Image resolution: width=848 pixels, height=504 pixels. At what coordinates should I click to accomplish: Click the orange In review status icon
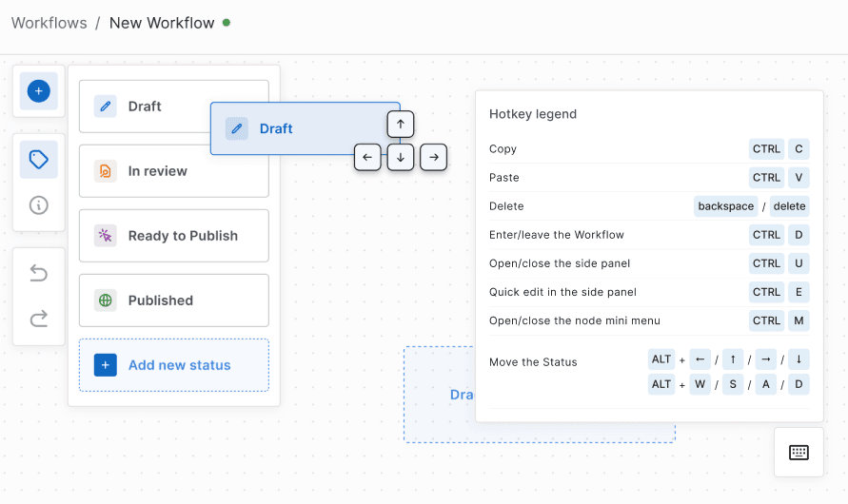(106, 171)
